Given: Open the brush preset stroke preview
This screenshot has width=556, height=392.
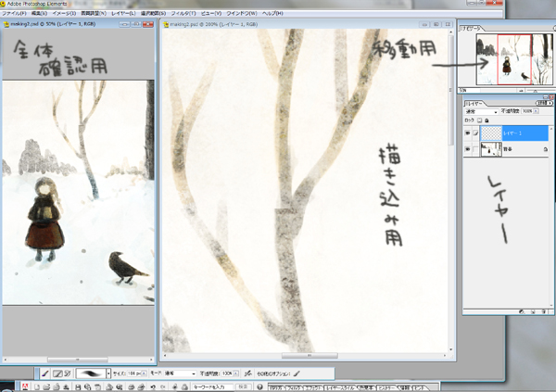Looking at the screenshot, I should click(x=91, y=373).
